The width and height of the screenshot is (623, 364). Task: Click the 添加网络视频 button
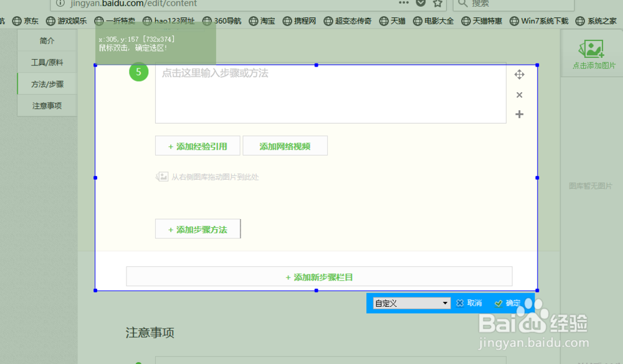[285, 145]
